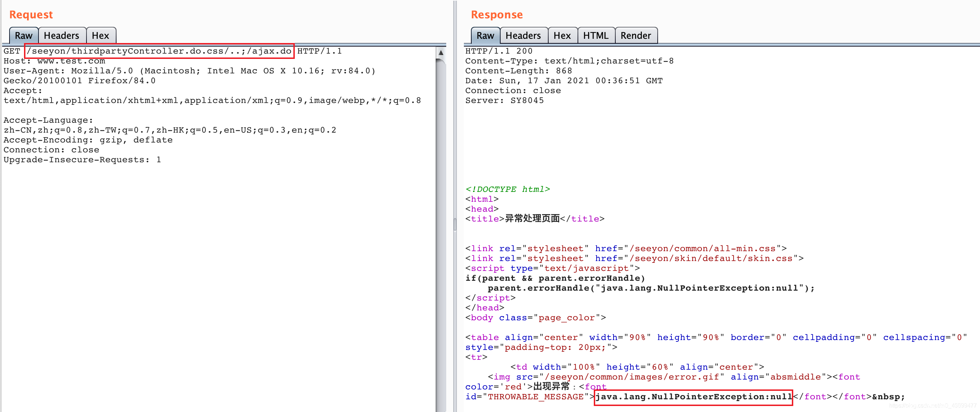The height and width of the screenshot is (412, 980).
Task: Select the Response Hex tab
Action: [562, 35]
